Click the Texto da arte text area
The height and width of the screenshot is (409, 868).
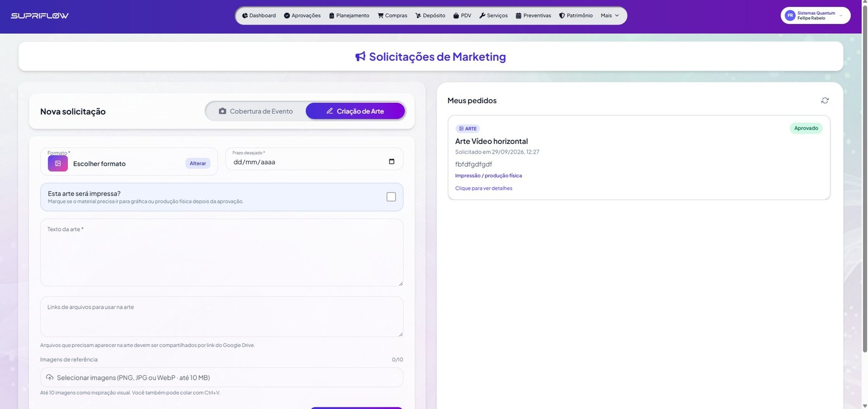click(222, 252)
